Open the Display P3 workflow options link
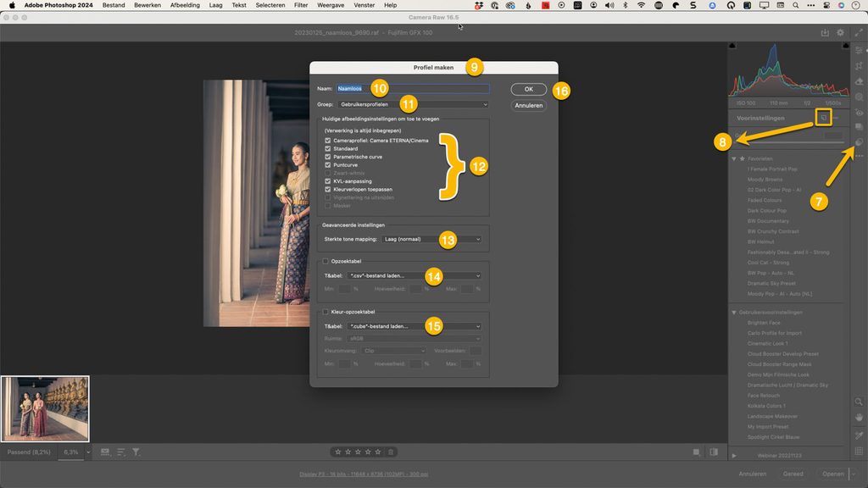Image resolution: width=868 pixels, height=488 pixels. pyautogui.click(x=364, y=474)
